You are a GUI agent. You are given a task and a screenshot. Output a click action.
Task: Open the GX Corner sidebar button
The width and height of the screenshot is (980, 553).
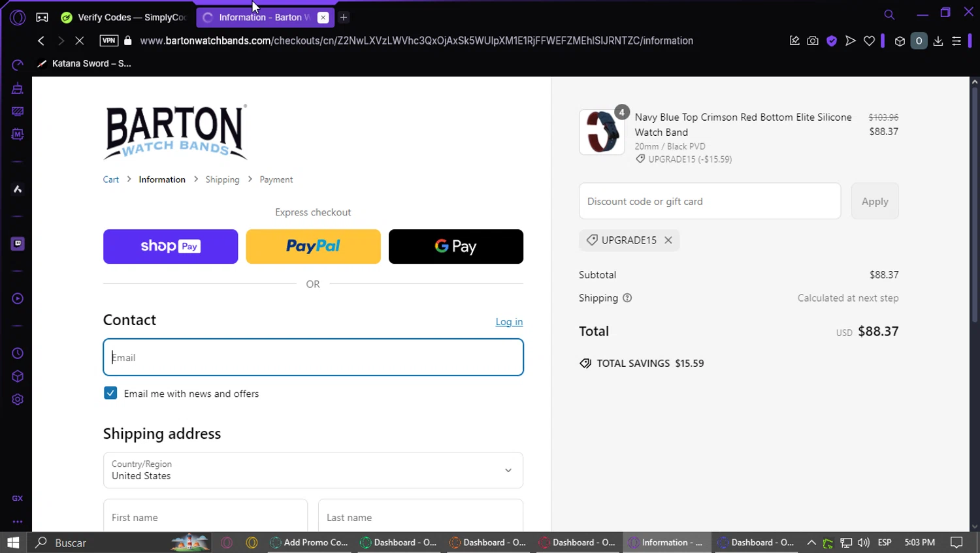(18, 498)
